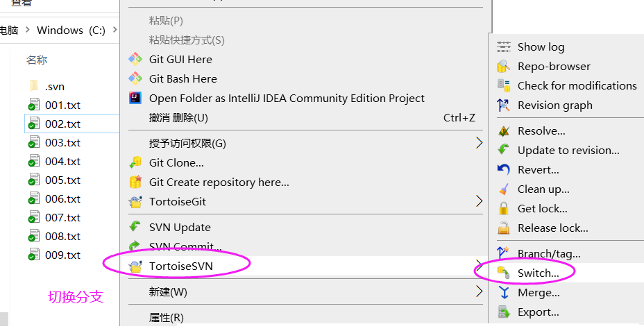Click the Get lock padlock icon
Image resolution: width=644 pixels, height=331 pixels.
pyautogui.click(x=504, y=209)
